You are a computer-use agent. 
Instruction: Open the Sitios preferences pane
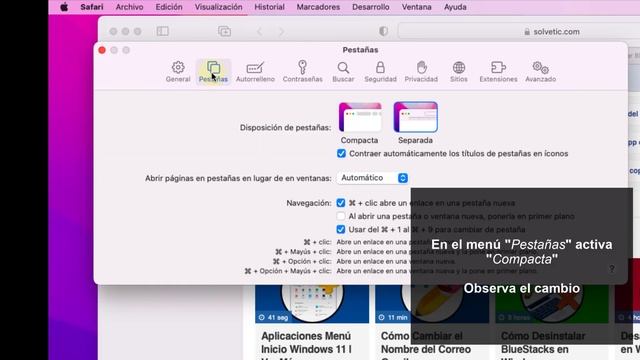[459, 72]
